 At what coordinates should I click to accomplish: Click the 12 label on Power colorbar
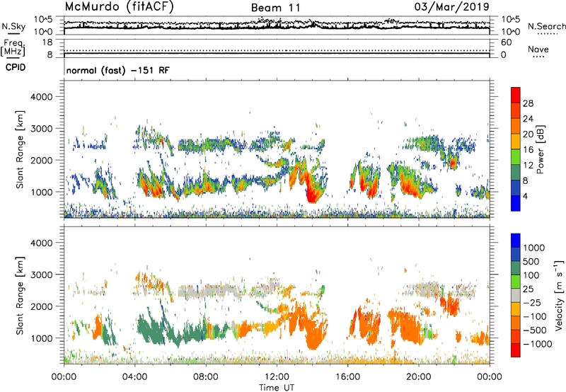[528, 166]
